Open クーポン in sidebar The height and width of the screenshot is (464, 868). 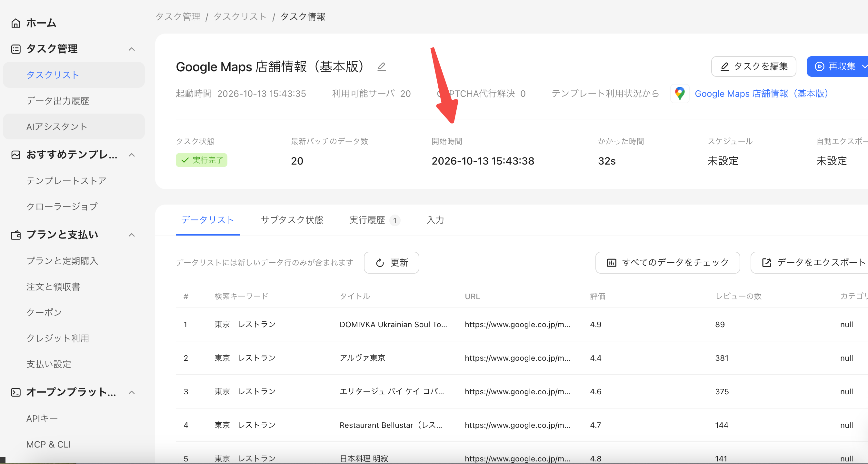pyautogui.click(x=74, y=312)
